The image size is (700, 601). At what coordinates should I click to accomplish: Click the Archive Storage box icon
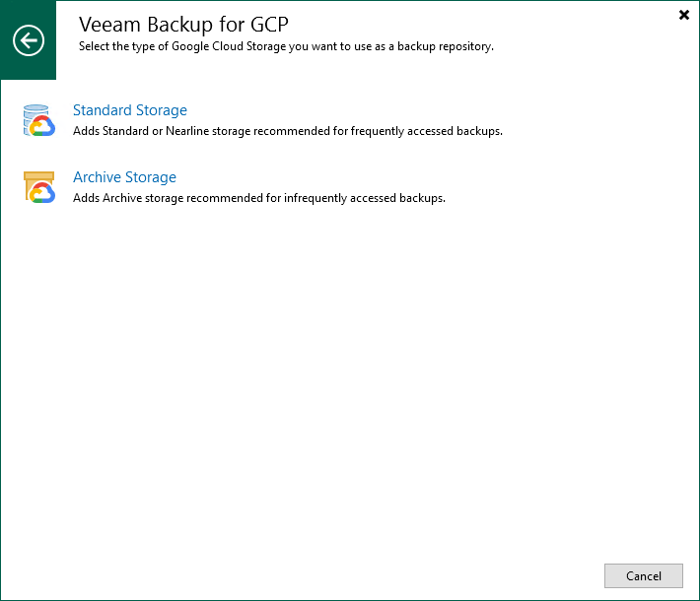[38, 186]
